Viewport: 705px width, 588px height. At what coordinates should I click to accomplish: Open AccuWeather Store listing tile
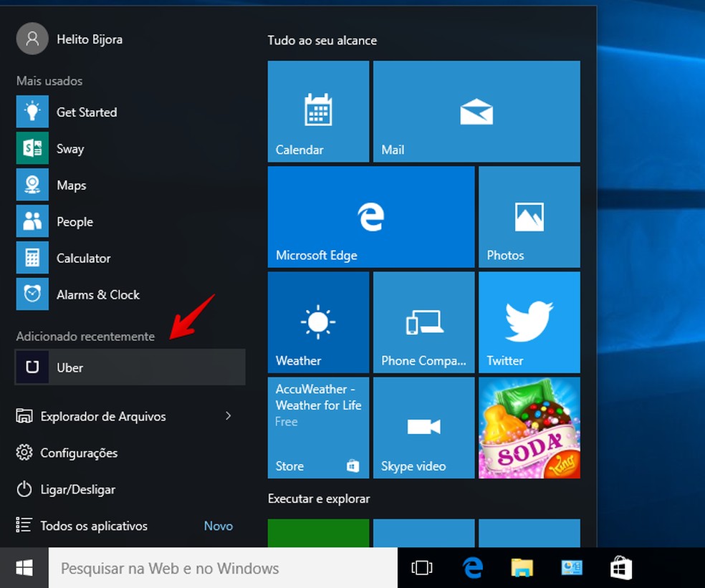pos(318,428)
